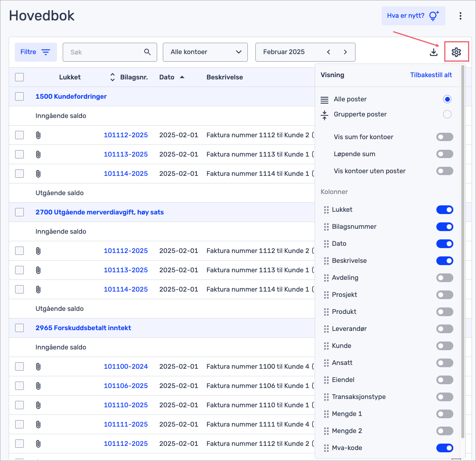Open the settings gear icon

[456, 52]
